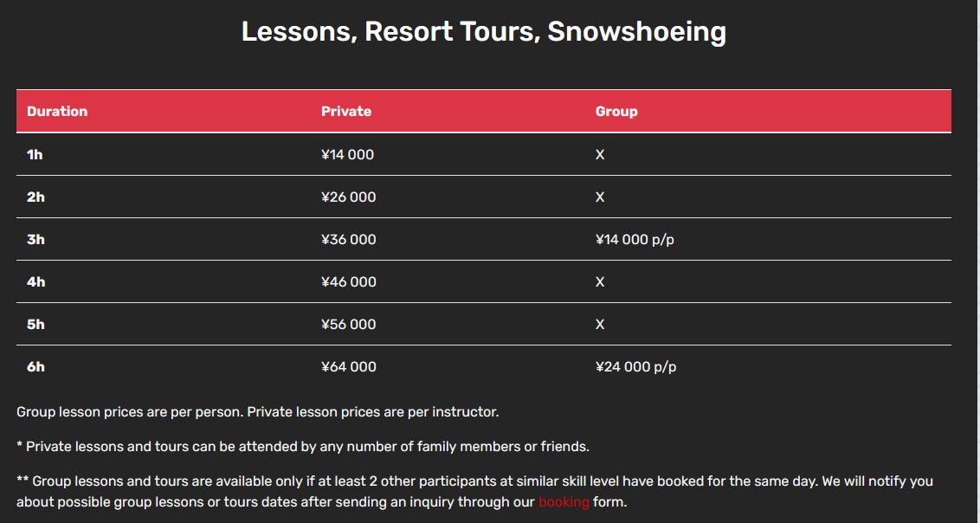Screen dimensions: 980x523
Task: Select the 6h duration row label
Action: [x=35, y=367]
